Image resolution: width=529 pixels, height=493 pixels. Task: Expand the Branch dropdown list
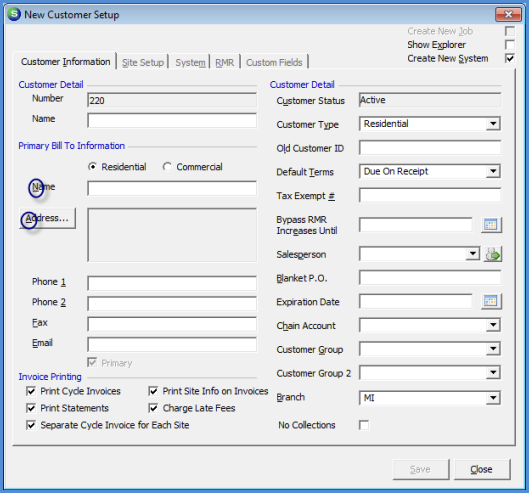(493, 398)
